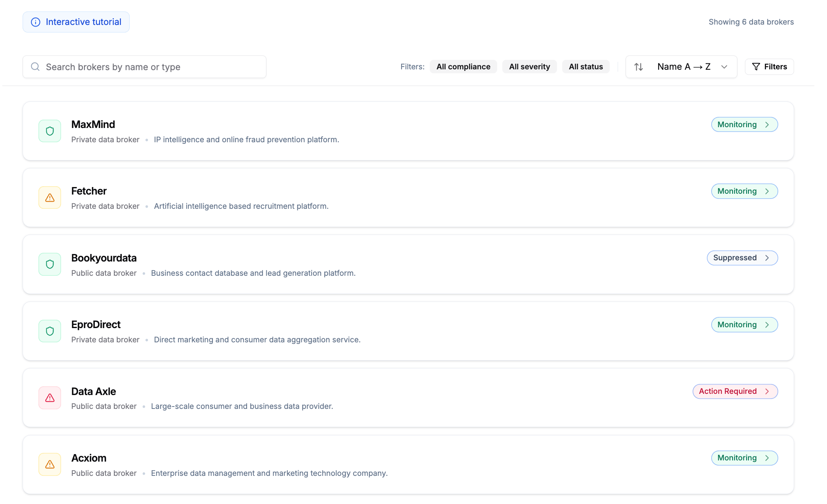The height and width of the screenshot is (504, 827).
Task: Click the sort arrows icon
Action: point(638,67)
